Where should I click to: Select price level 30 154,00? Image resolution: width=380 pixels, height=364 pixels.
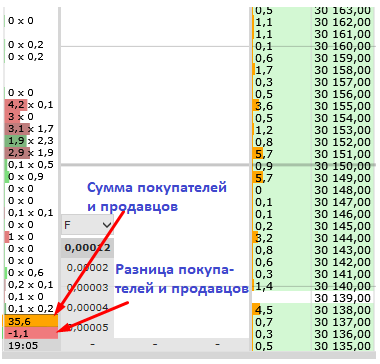(342, 118)
